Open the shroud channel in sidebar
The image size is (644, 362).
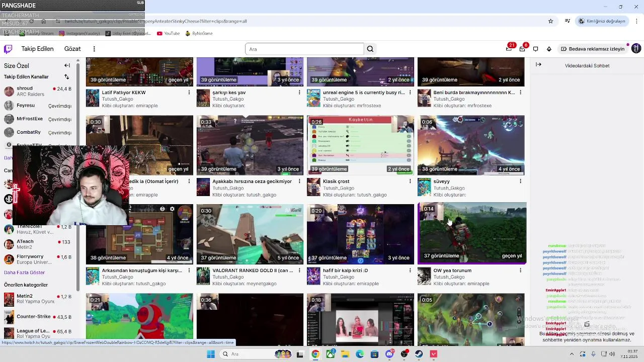(38, 91)
